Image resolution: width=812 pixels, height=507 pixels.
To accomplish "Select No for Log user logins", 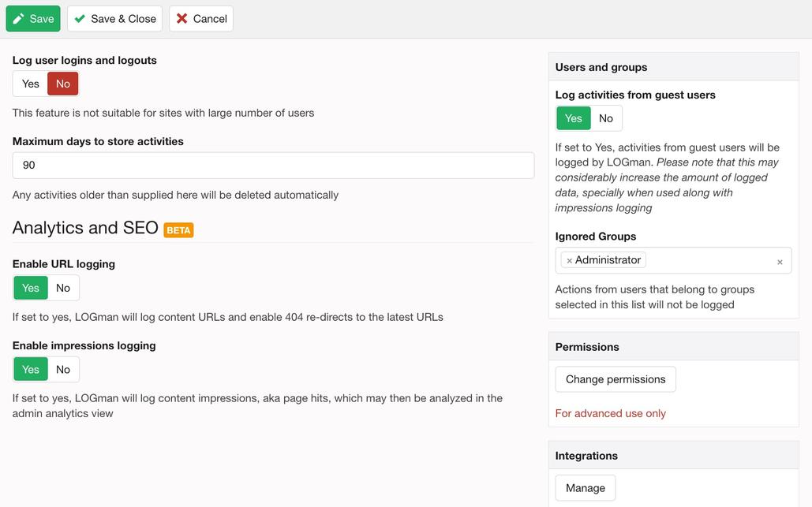I will [x=62, y=84].
